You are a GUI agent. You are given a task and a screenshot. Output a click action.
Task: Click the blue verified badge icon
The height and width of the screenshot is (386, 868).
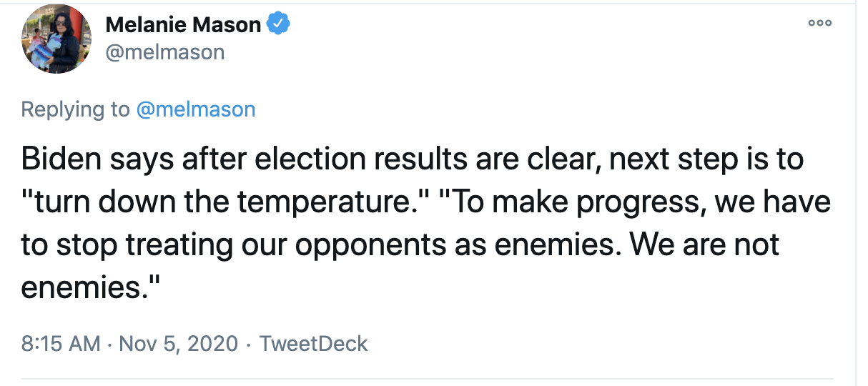coord(278,24)
